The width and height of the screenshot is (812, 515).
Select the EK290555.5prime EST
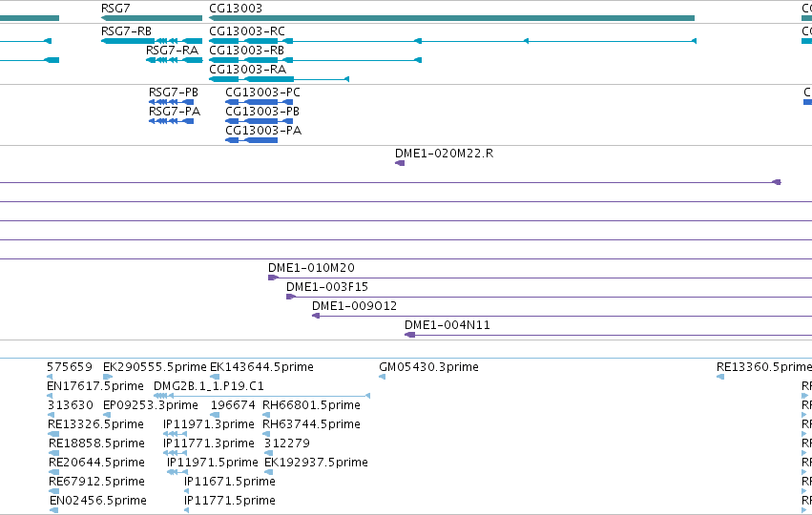point(155,367)
